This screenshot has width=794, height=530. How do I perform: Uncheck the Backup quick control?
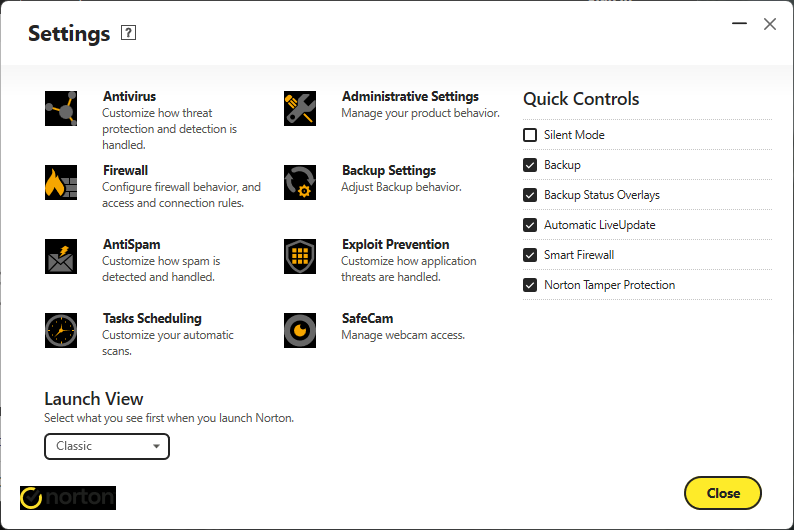pos(530,165)
